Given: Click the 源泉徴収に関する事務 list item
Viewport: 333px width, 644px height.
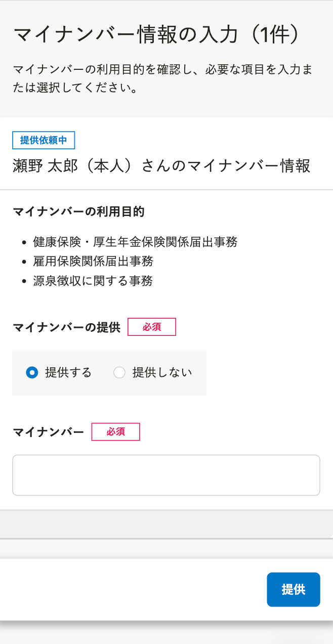Looking at the screenshot, I should 93,280.
